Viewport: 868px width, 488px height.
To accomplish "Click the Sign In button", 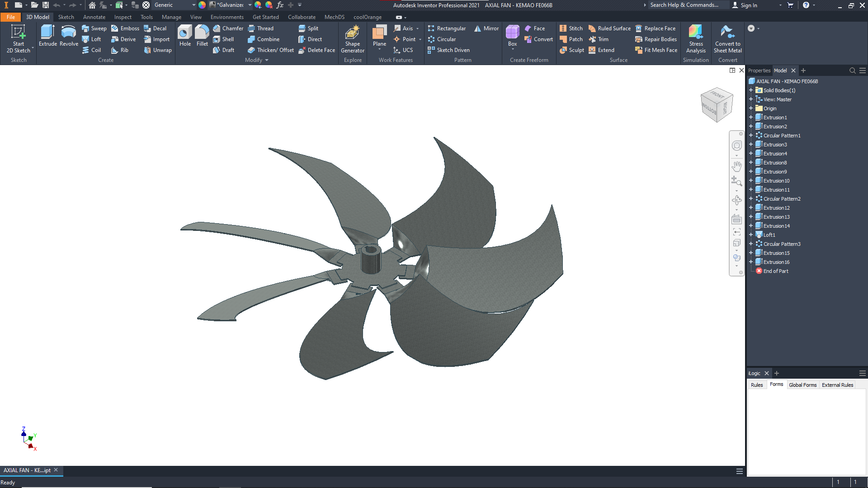I will pos(745,5).
